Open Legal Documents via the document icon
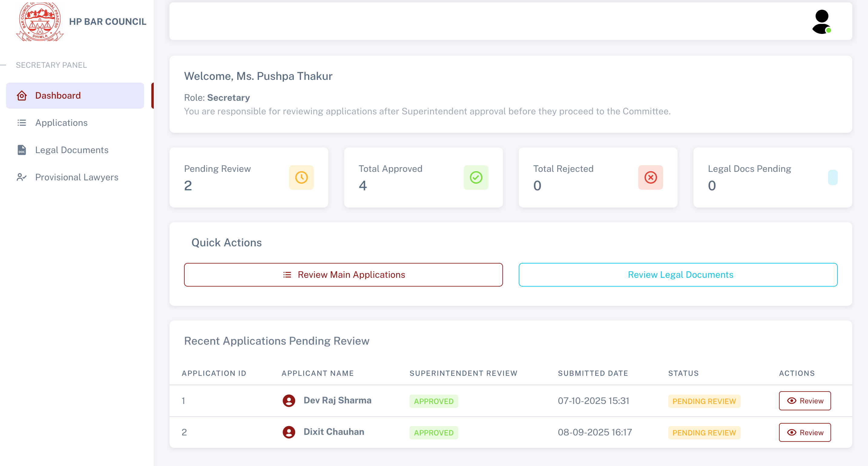Viewport: 868px width, 466px height. click(x=21, y=150)
